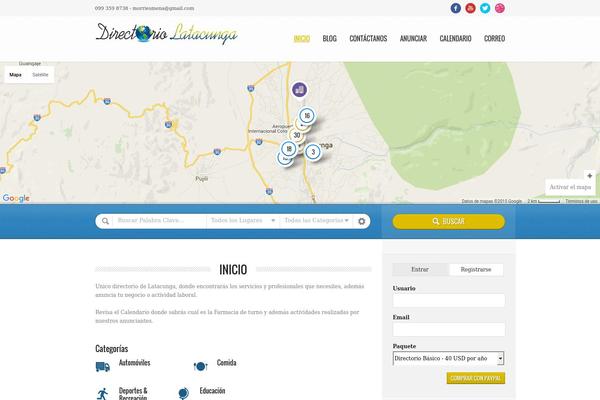
Task: Select the Registrarse tab
Action: (476, 269)
